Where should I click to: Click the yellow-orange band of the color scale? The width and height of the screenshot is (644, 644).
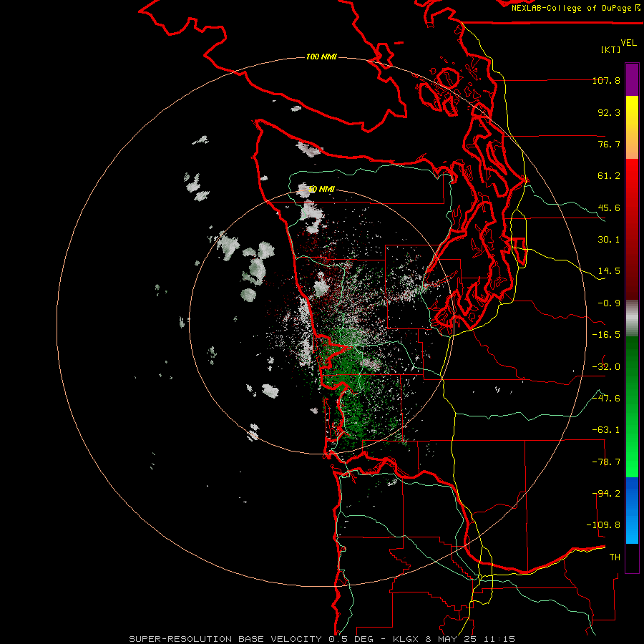click(632, 127)
